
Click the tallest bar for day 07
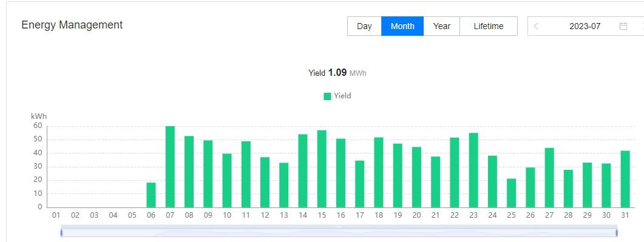pyautogui.click(x=170, y=167)
